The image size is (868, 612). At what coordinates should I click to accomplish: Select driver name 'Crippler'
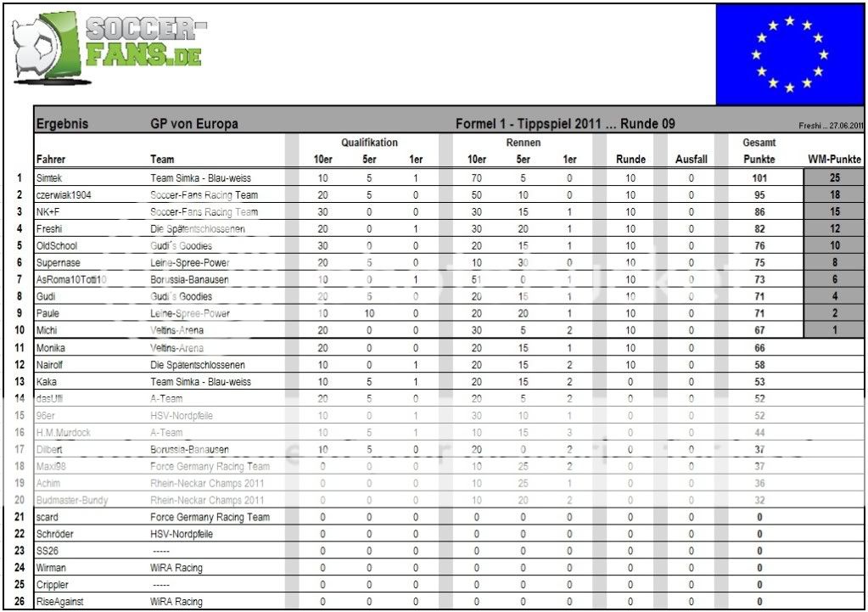tap(52, 585)
